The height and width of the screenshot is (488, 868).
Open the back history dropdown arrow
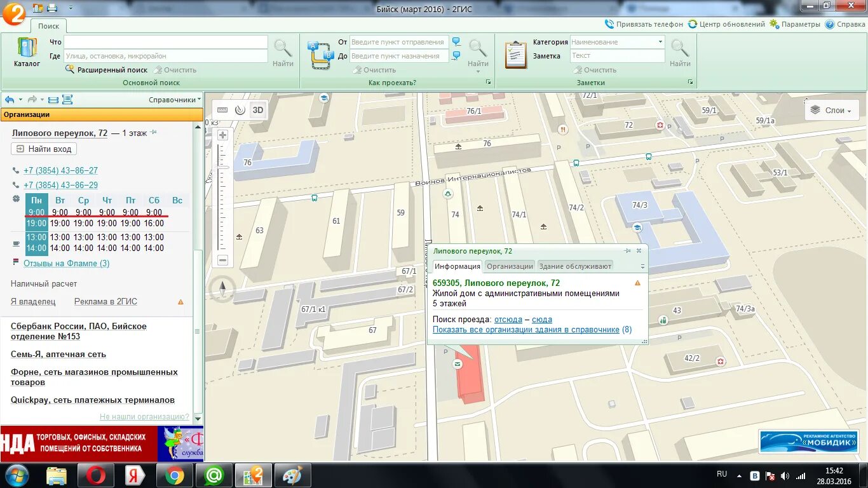click(20, 100)
